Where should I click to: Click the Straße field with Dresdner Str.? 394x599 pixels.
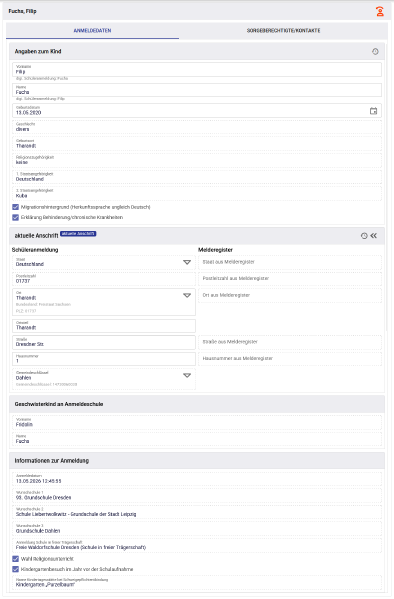[104, 342]
